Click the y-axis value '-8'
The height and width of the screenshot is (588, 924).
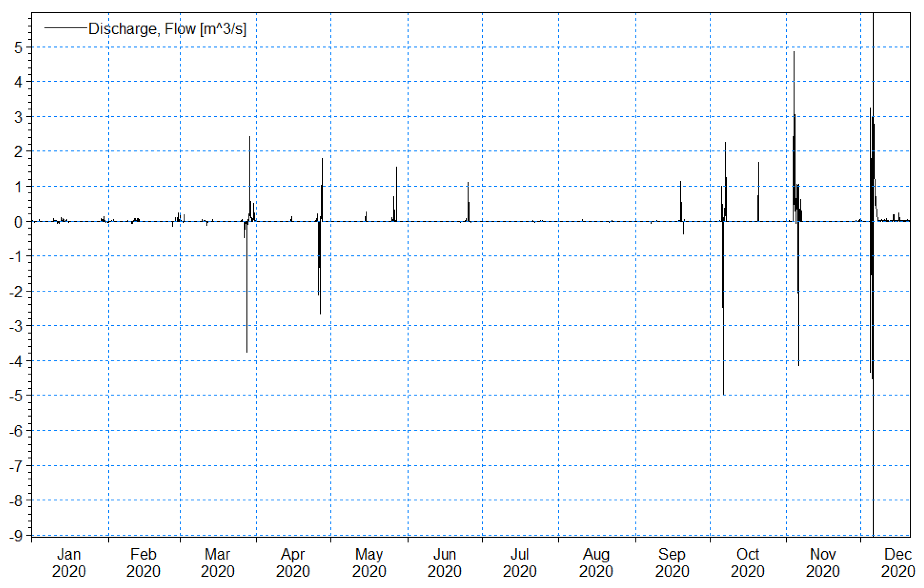tap(16, 500)
